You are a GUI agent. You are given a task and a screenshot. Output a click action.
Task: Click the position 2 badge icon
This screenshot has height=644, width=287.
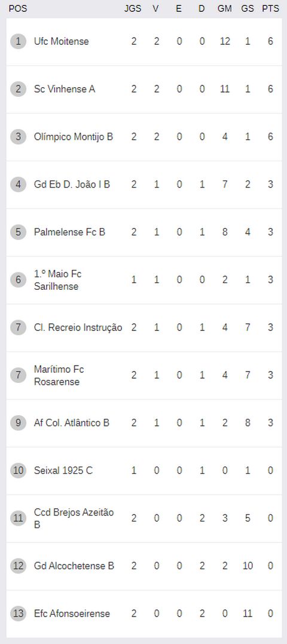(x=18, y=89)
